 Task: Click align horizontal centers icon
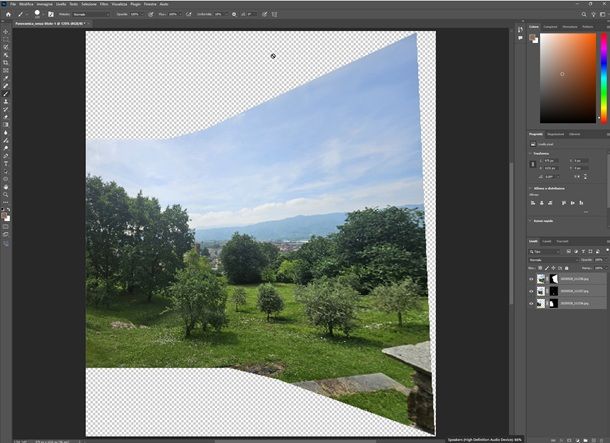(x=542, y=203)
